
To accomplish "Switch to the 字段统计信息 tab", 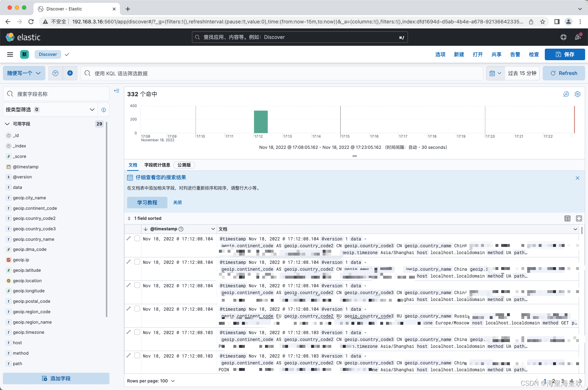I will point(157,165).
